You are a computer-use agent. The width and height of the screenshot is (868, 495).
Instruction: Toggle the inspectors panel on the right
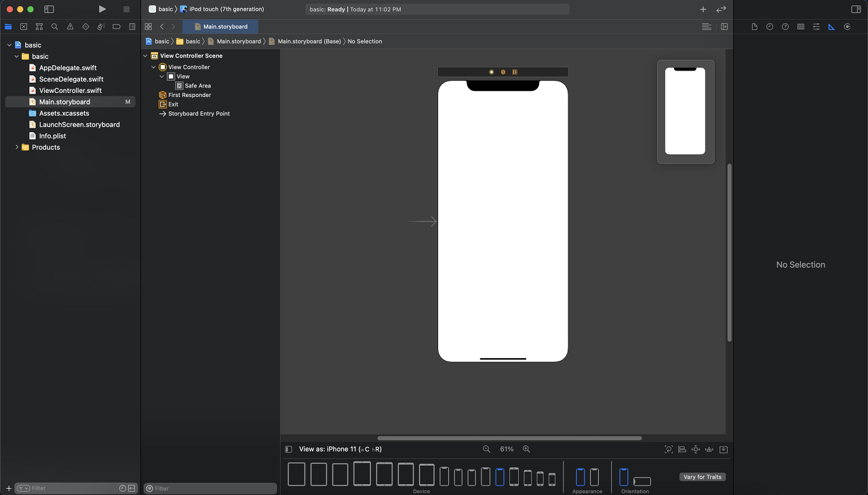coord(856,9)
